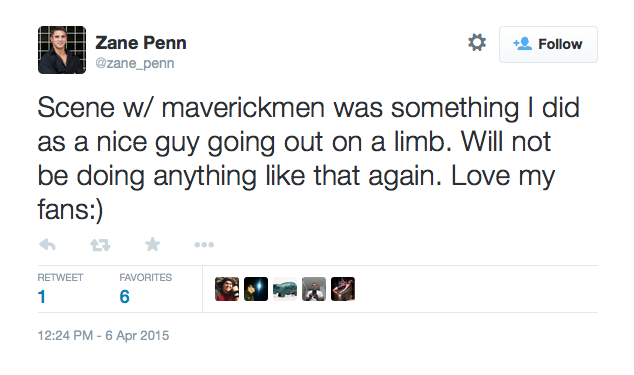Open the fourth liker avatar of a man in white
This screenshot has width=634, height=375.
pyautogui.click(x=314, y=289)
